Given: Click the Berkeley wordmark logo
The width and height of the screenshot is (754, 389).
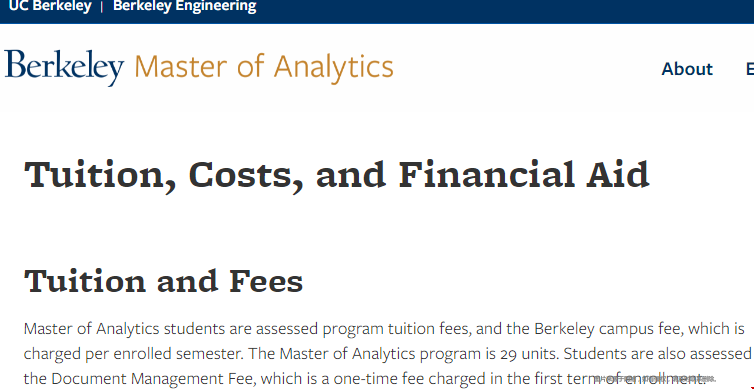Looking at the screenshot, I should coord(64,67).
